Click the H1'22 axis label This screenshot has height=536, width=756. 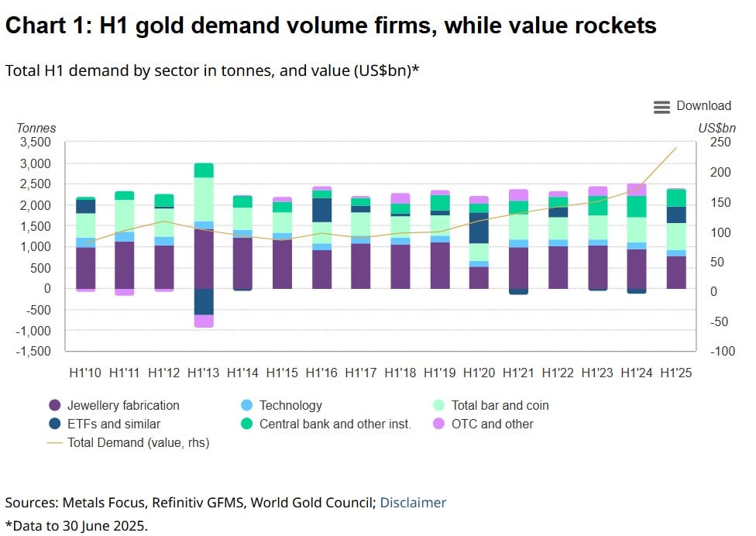[x=558, y=373]
